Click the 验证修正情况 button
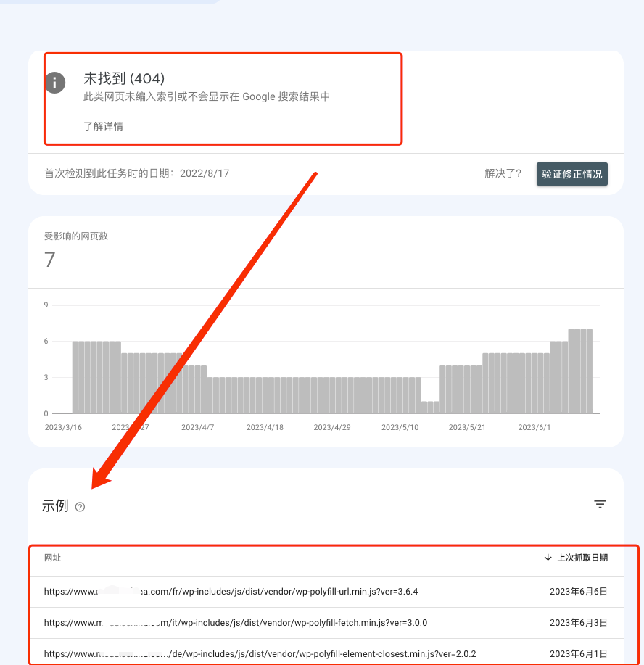Image resolution: width=644 pixels, height=665 pixels. [x=572, y=174]
